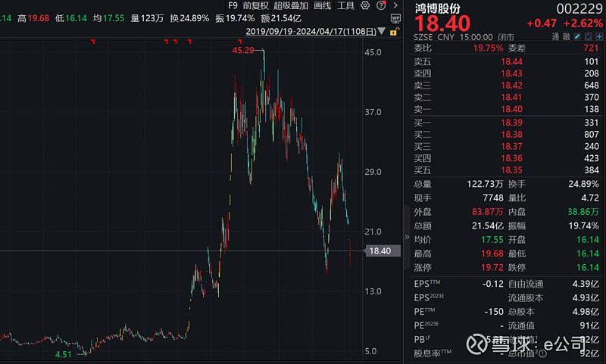
Task: Collapse the quote side panel arrow
Action: click(x=407, y=237)
